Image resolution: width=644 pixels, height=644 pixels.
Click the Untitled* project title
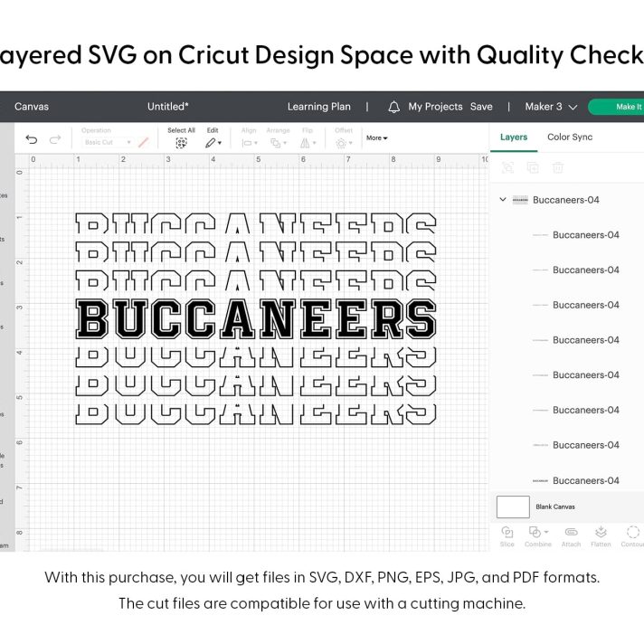click(x=168, y=107)
